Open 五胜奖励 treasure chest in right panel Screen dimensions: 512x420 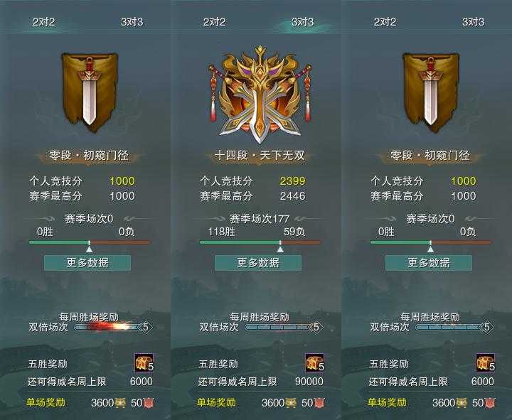(486, 362)
